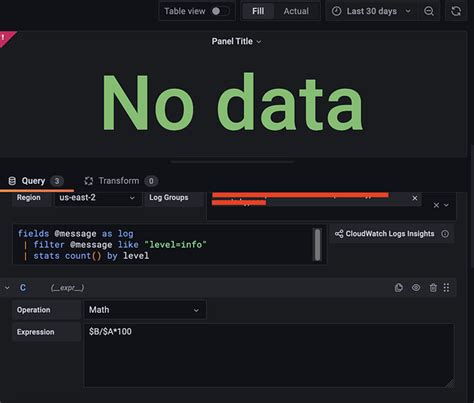Open the Last 30 days time picker
The image size is (474, 403).
point(371,11)
